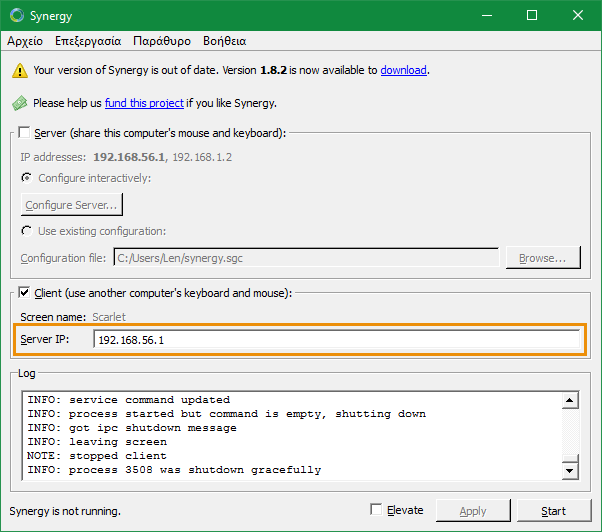This screenshot has height=532, width=602.
Task: Follow the download link for version 1.8.2
Action: [x=404, y=70]
